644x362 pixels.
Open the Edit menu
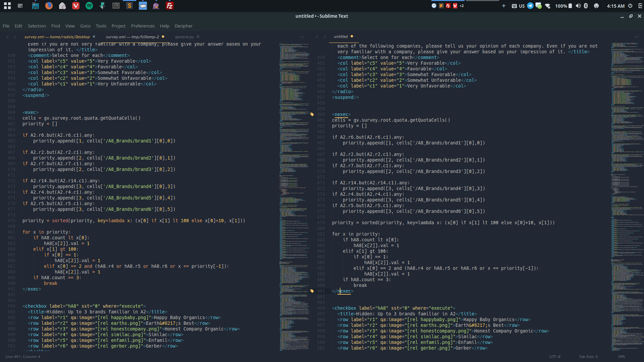[x=18, y=26]
